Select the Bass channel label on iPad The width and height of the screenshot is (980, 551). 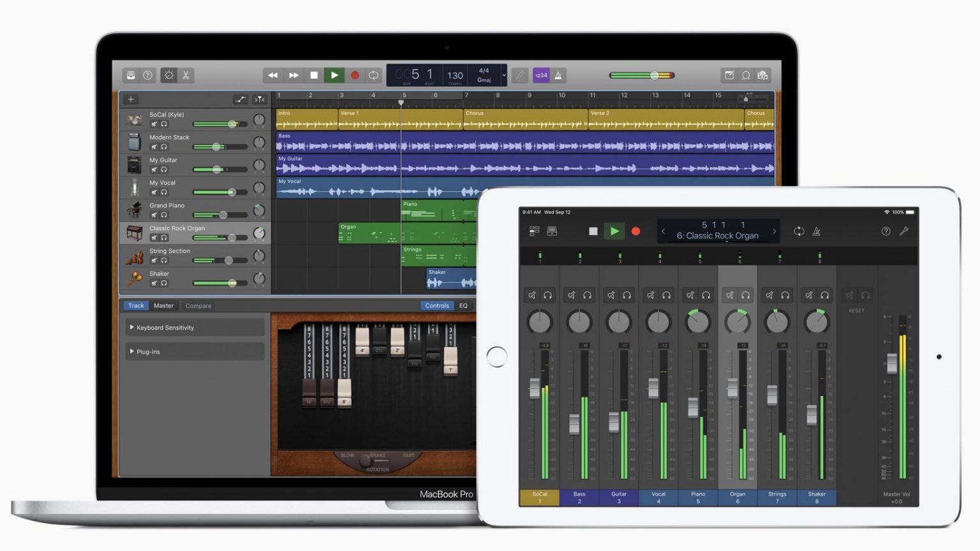[579, 497]
